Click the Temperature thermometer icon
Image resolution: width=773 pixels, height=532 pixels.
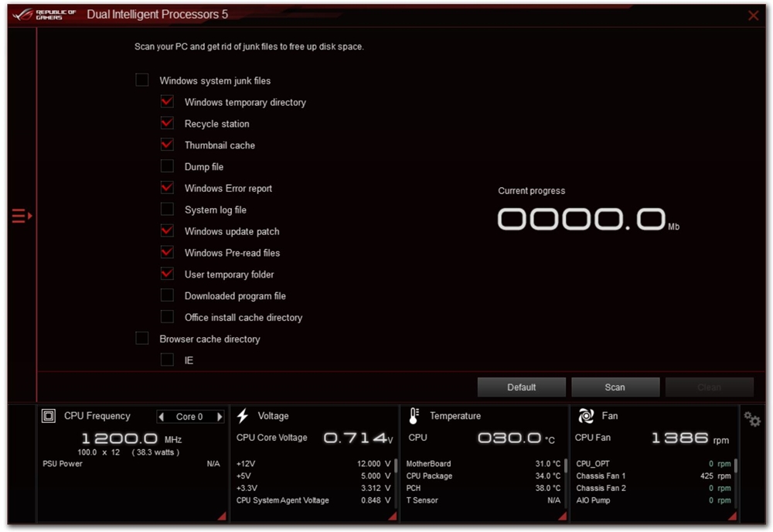414,416
